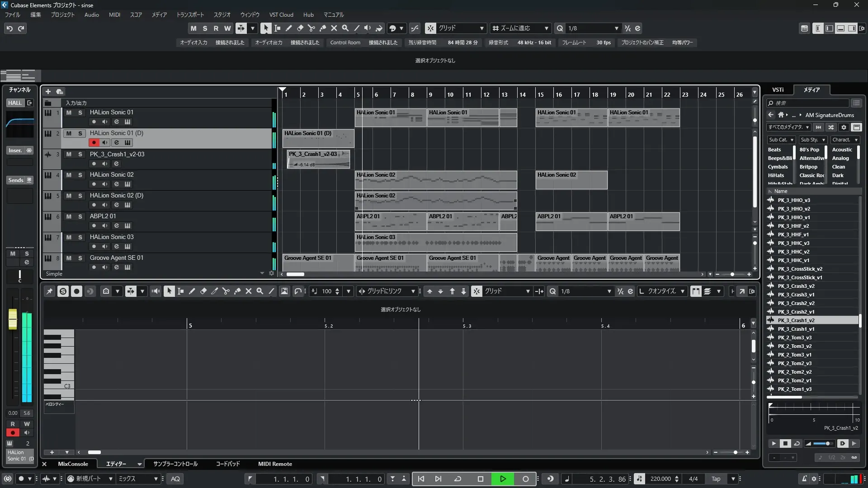The height and width of the screenshot is (488, 868).
Task: Click the Tap tempo button
Action: click(x=716, y=479)
